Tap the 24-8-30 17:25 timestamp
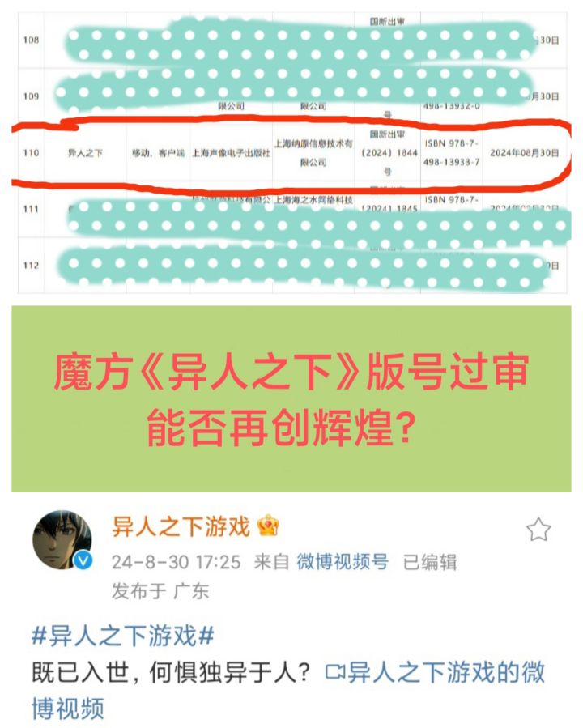This screenshot has width=583, height=728. coord(177,562)
